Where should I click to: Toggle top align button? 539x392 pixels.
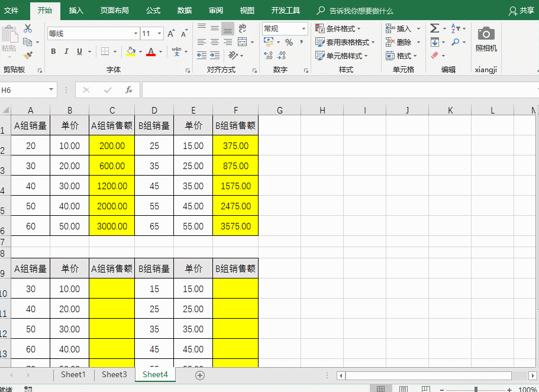(x=202, y=28)
